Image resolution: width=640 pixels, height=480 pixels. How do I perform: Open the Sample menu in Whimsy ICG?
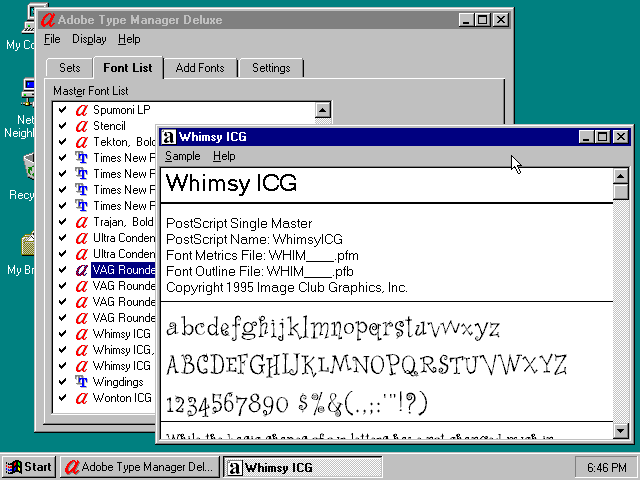182,156
